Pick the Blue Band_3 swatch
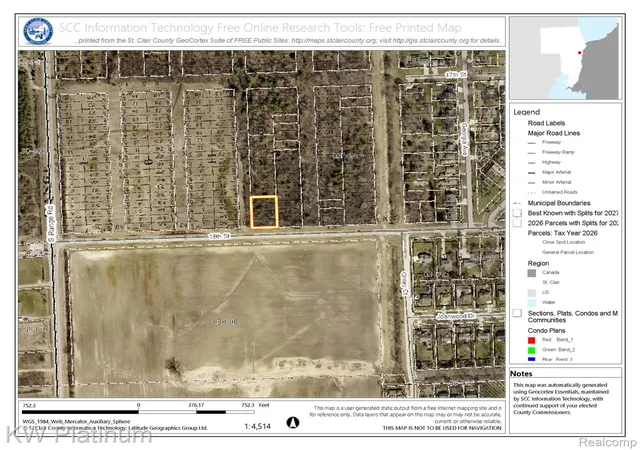Screen dimensions: 640x450 pos(531,359)
